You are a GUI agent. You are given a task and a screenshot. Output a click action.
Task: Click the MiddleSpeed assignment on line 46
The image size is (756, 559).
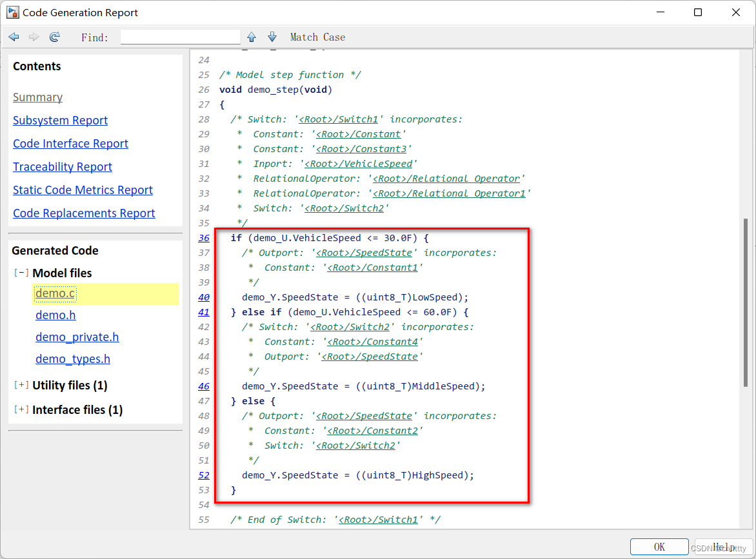tap(364, 386)
